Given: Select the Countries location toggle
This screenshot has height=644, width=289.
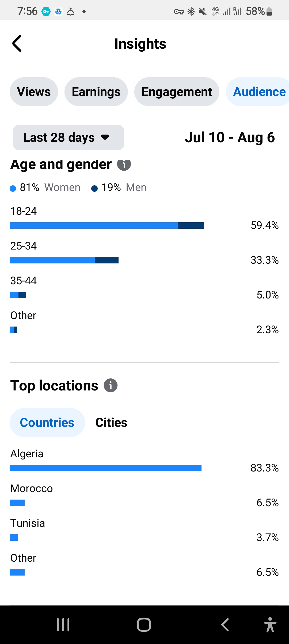Looking at the screenshot, I should point(47,423).
